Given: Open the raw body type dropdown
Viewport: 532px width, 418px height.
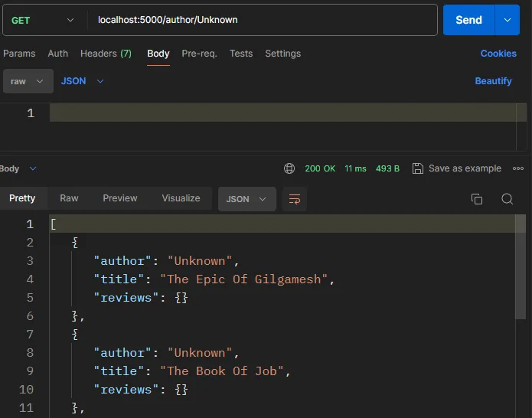Looking at the screenshot, I should [28, 81].
